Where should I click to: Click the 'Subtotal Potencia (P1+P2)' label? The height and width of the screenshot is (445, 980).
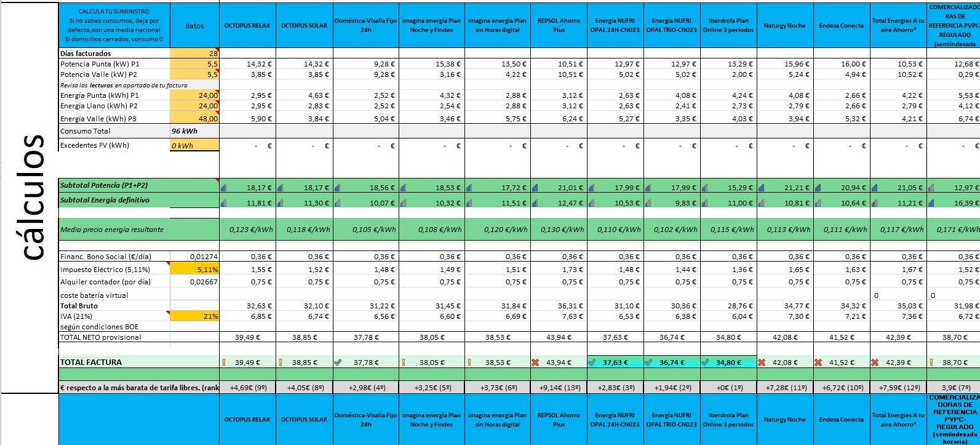tap(104, 185)
